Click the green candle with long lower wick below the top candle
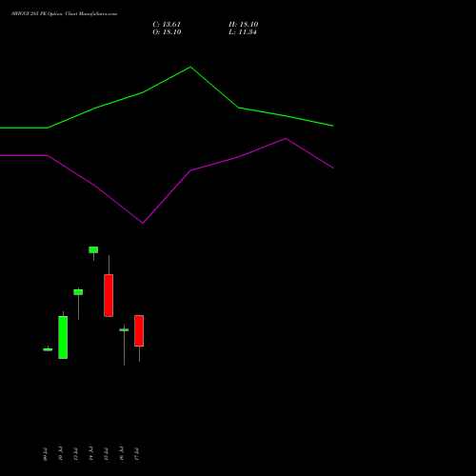 click(x=78, y=292)
